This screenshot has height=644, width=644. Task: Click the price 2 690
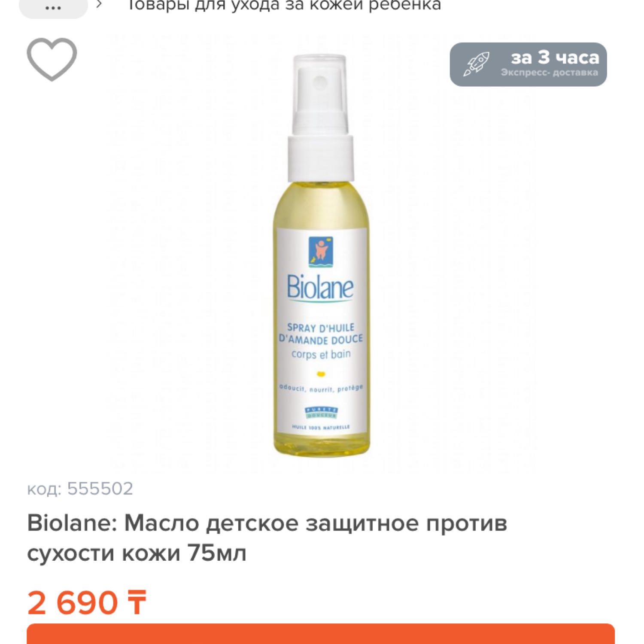coord(73,603)
